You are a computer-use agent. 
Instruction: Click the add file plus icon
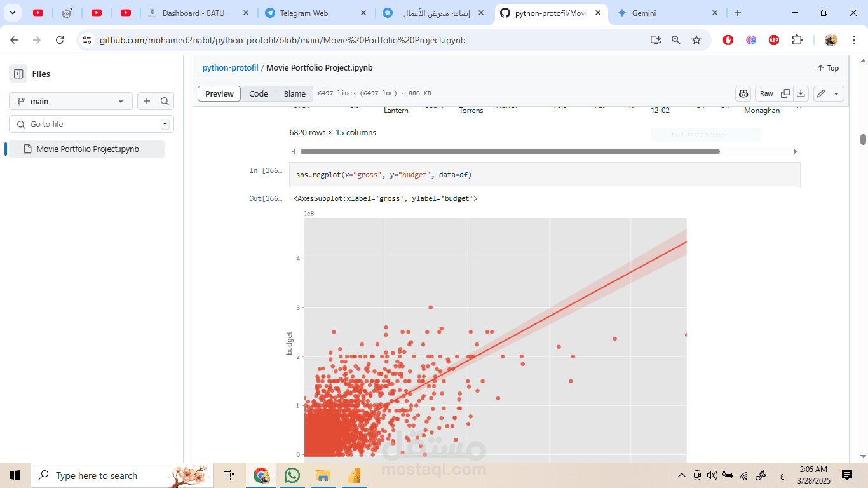coord(147,101)
